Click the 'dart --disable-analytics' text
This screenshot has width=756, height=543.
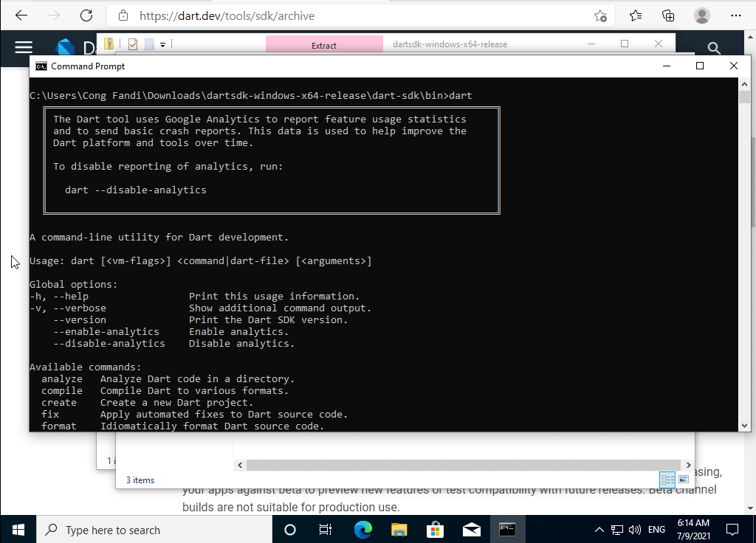[x=136, y=190]
